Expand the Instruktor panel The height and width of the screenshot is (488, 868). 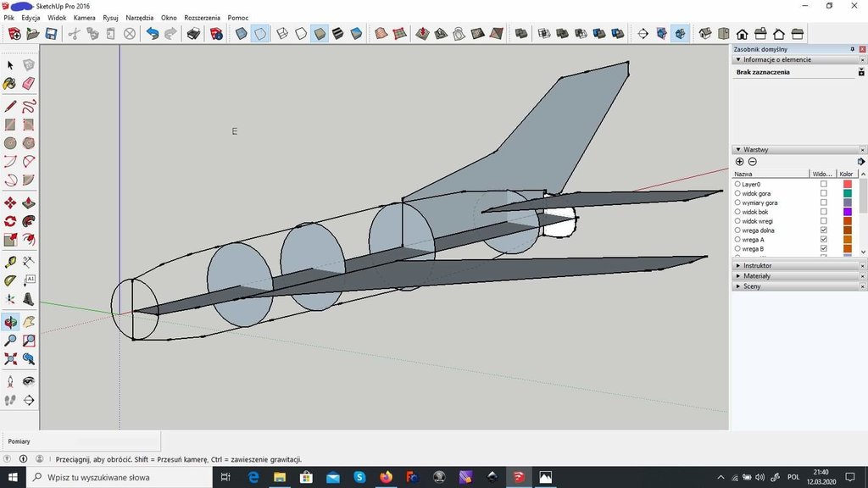coord(757,265)
